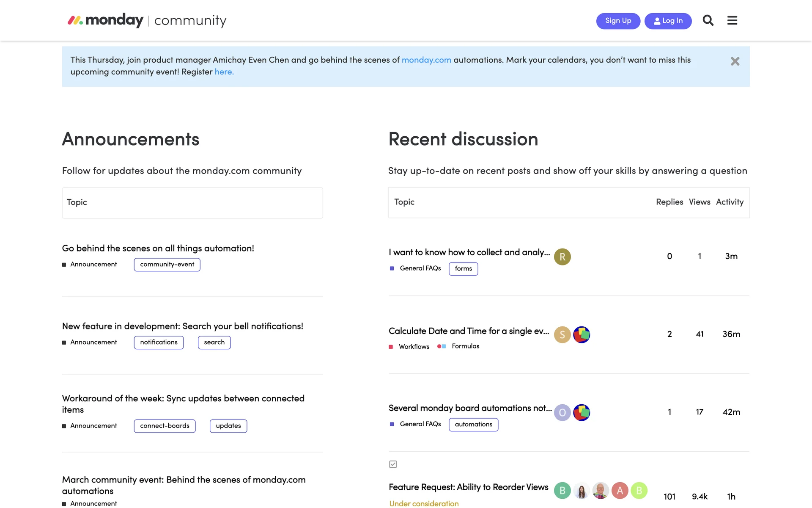Select the community-event tag
Screen dimensions: 812x508
(167, 265)
